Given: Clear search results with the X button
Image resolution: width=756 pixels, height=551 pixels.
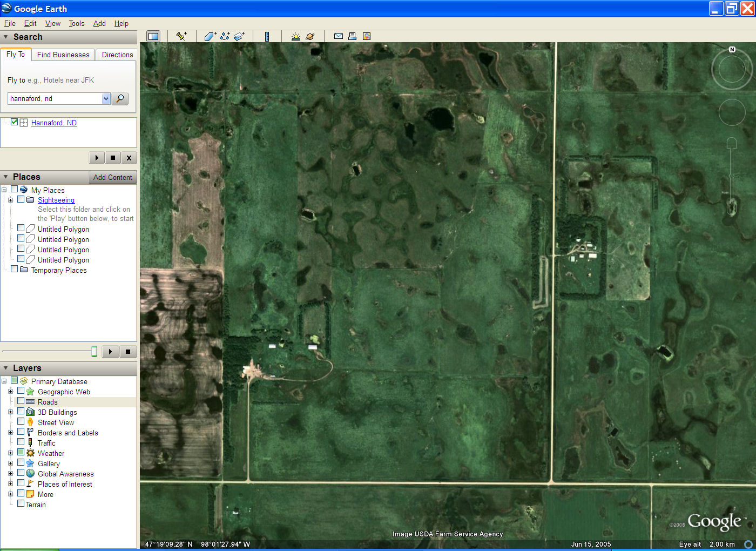Looking at the screenshot, I should 129,158.
